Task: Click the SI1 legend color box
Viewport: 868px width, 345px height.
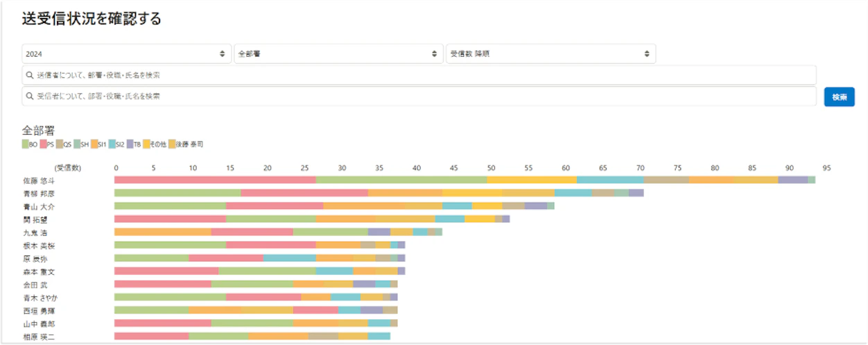Action: pyautogui.click(x=94, y=144)
